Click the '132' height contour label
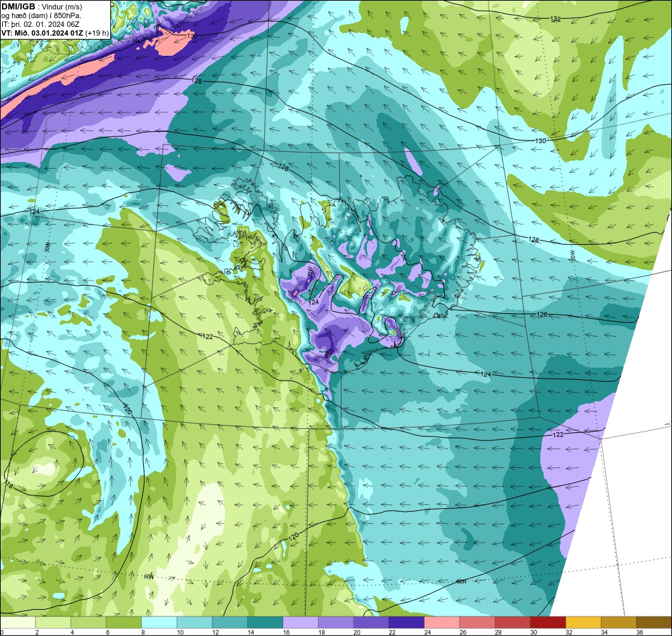Screen dimensions: 672x636 point(556,19)
